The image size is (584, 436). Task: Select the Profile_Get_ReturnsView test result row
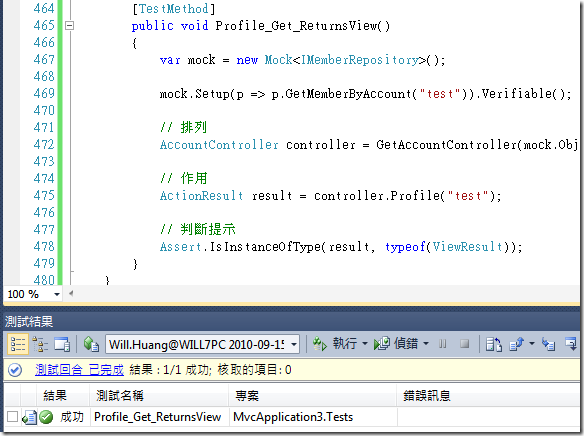tap(292, 417)
